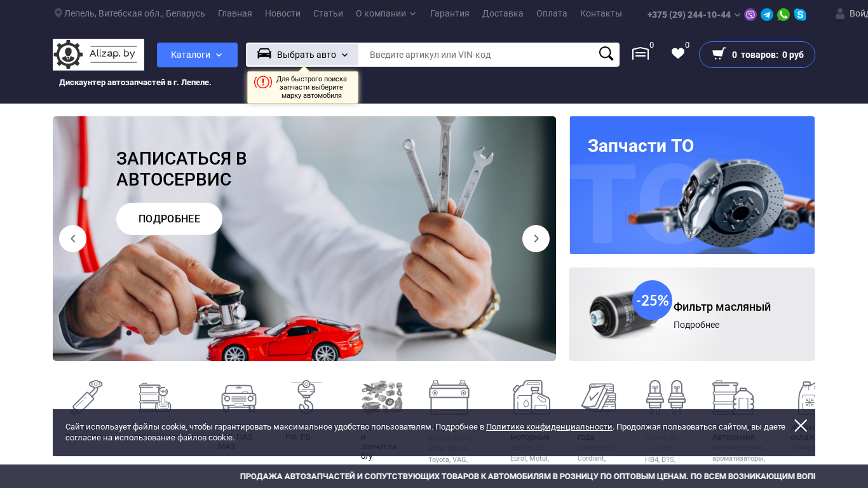Open the light bulbs category icon

pyautogui.click(x=665, y=397)
